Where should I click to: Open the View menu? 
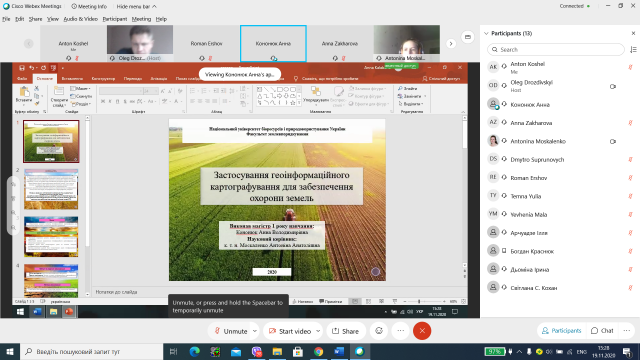(x=53, y=19)
